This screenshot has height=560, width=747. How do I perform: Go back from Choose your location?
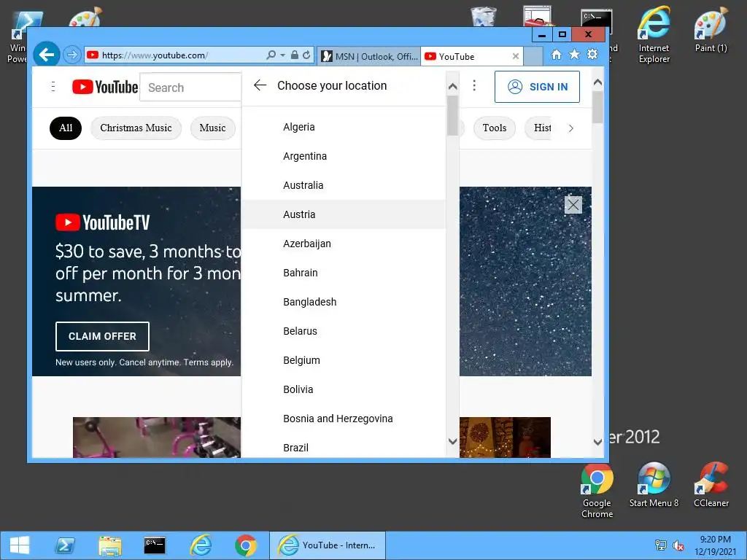pyautogui.click(x=260, y=85)
